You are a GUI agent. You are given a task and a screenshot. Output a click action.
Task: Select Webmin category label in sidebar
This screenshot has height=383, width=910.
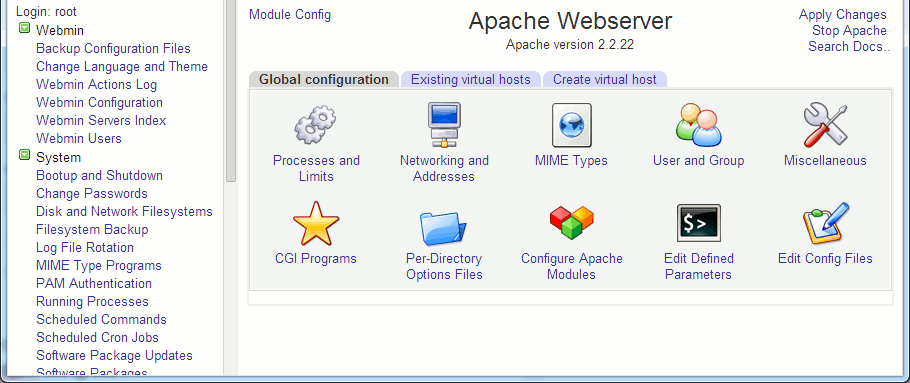(x=60, y=30)
